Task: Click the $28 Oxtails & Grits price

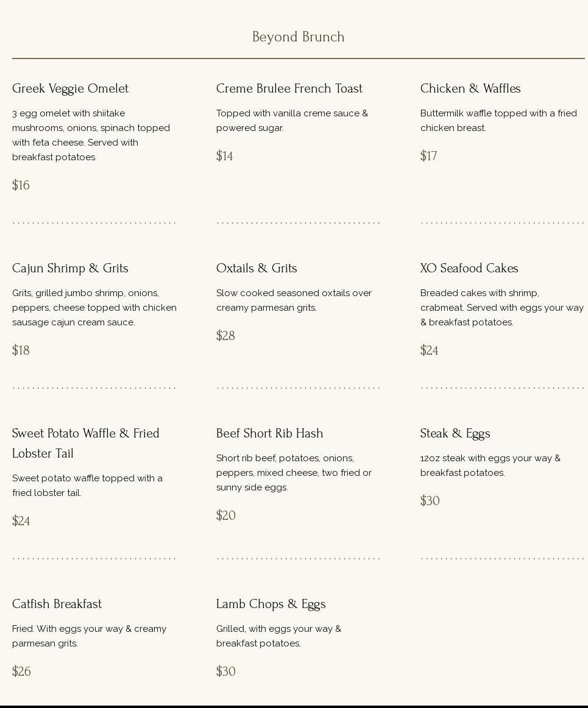Action: tap(225, 336)
